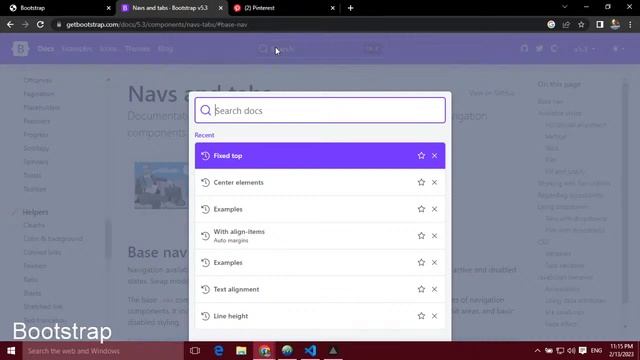The width and height of the screenshot is (640, 360).
Task: Open tab search dropdown arrow
Action: [x=565, y=7]
